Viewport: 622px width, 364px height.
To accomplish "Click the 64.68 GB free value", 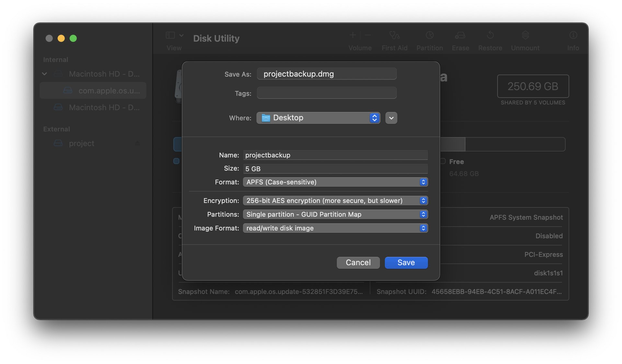I will pos(464,174).
